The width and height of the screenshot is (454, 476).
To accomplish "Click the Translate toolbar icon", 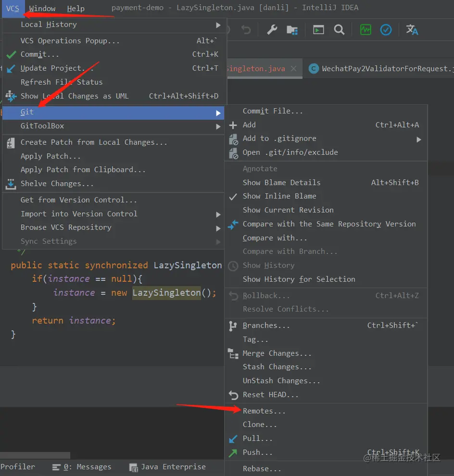I will (x=412, y=30).
